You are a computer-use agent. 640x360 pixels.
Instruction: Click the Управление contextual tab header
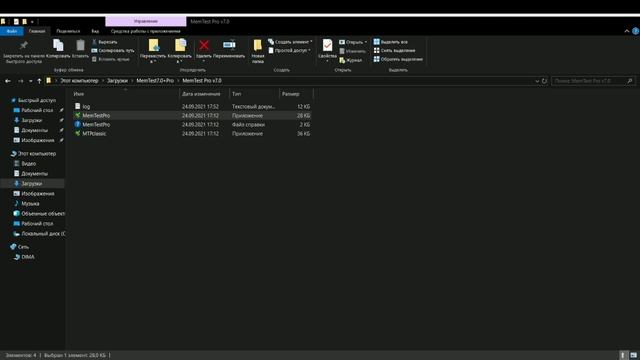(146, 21)
